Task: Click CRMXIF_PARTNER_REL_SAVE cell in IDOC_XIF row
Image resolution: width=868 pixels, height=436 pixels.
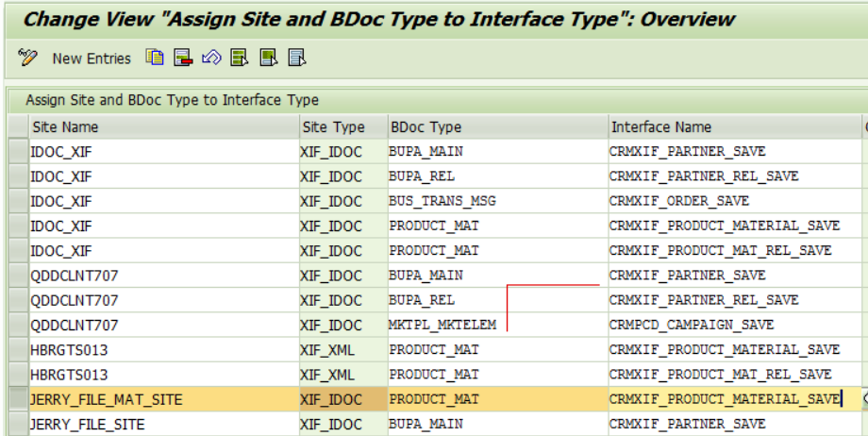Action: [x=735, y=176]
